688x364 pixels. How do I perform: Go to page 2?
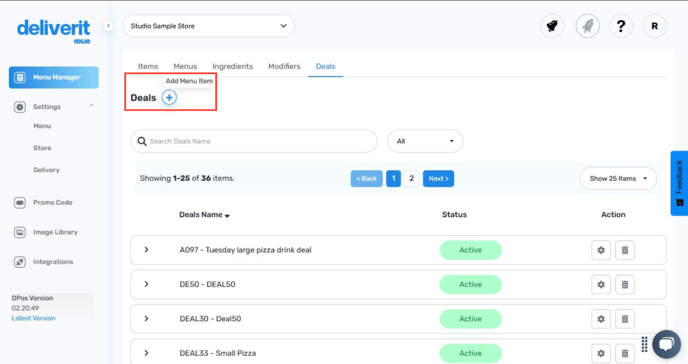coord(412,178)
